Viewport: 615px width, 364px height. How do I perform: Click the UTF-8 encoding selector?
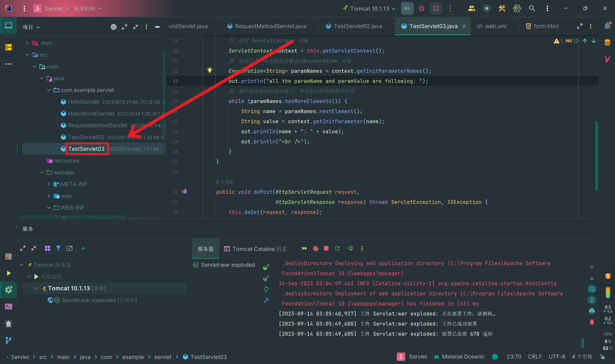(x=557, y=357)
